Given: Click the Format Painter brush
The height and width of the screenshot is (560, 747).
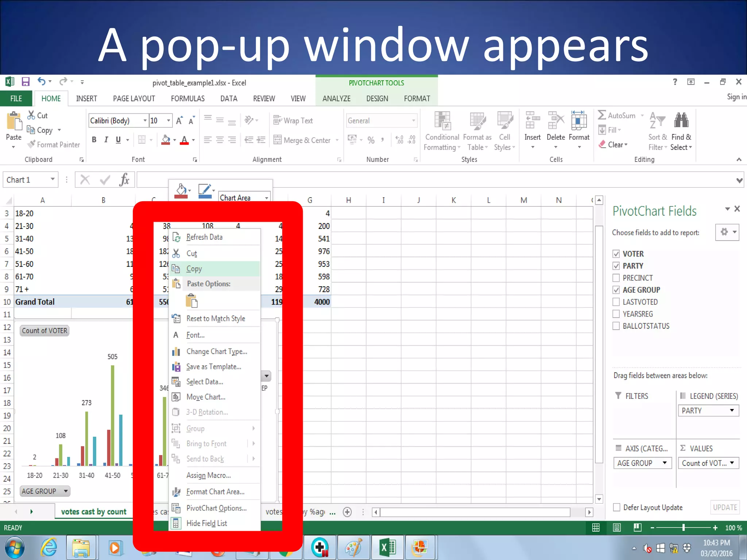Looking at the screenshot, I should pyautogui.click(x=31, y=144).
